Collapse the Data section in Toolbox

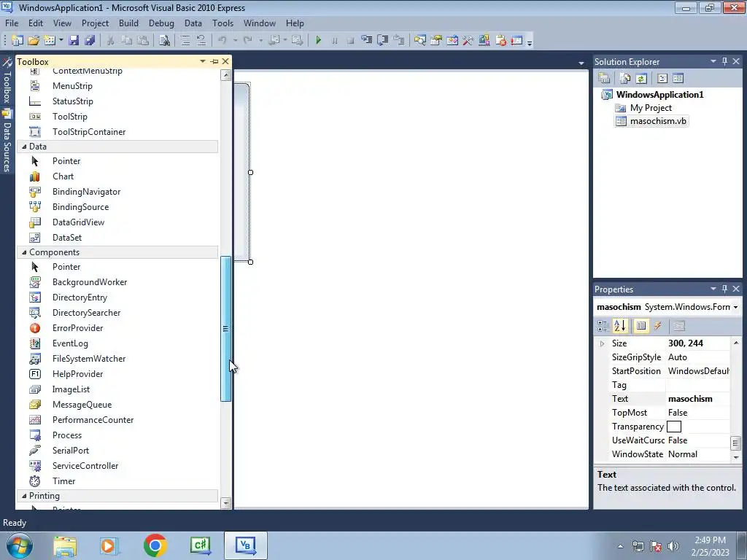[24, 147]
